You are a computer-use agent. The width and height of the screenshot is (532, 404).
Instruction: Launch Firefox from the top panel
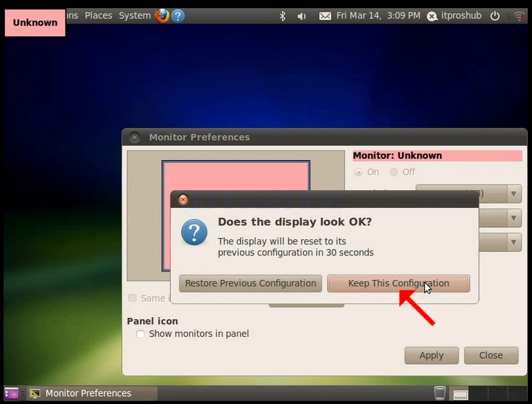pos(162,16)
